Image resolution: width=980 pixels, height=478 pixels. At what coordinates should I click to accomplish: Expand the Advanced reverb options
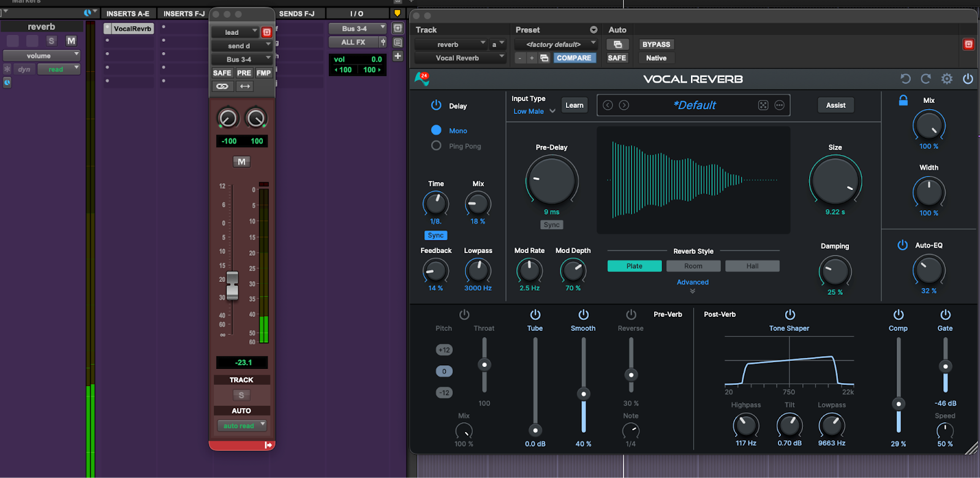693,286
